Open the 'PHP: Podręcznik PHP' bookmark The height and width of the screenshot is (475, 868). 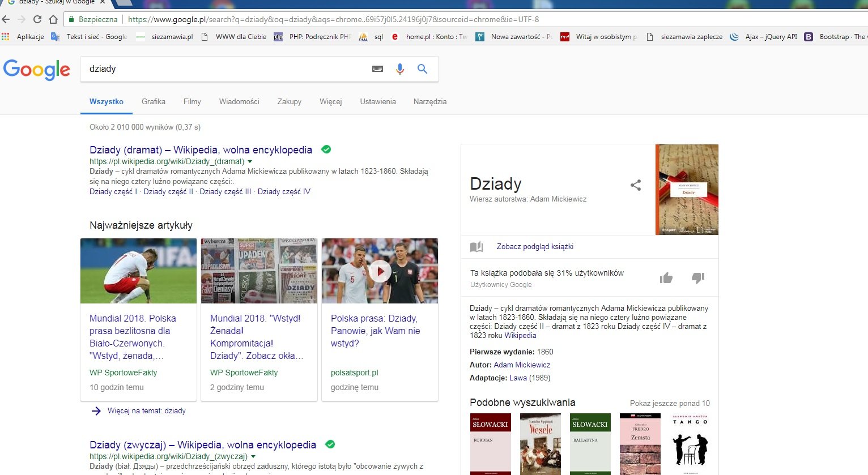tap(313, 37)
